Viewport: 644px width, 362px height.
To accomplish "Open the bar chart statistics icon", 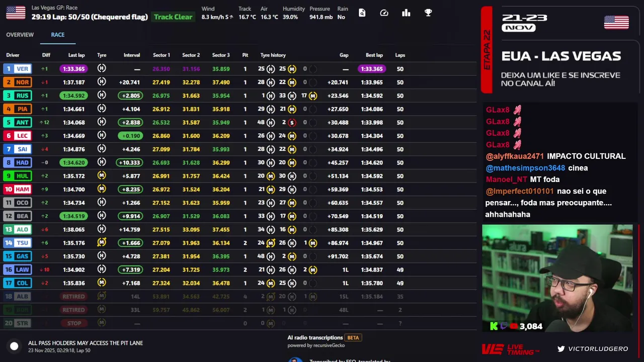I will click(406, 13).
